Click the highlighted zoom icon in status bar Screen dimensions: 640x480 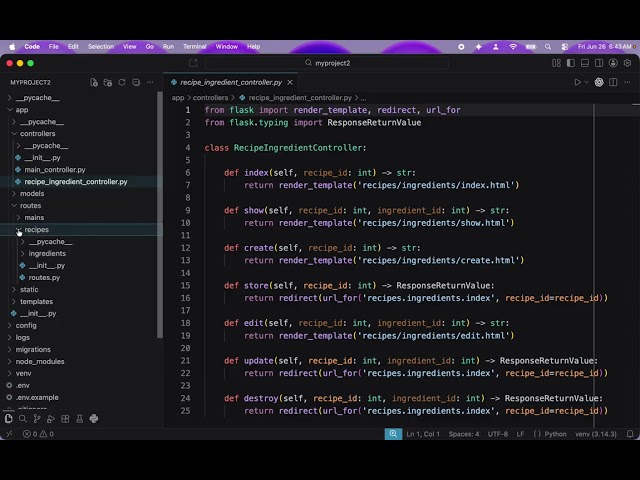pyautogui.click(x=393, y=434)
